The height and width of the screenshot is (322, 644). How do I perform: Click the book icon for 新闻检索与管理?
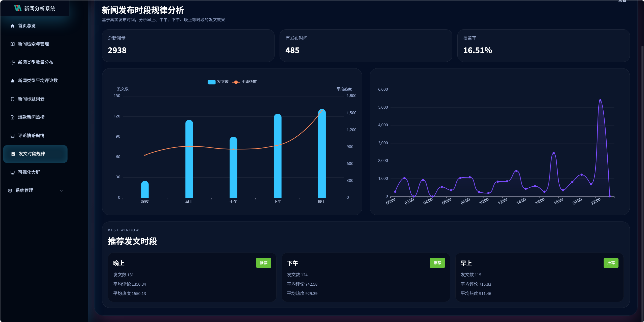point(12,44)
